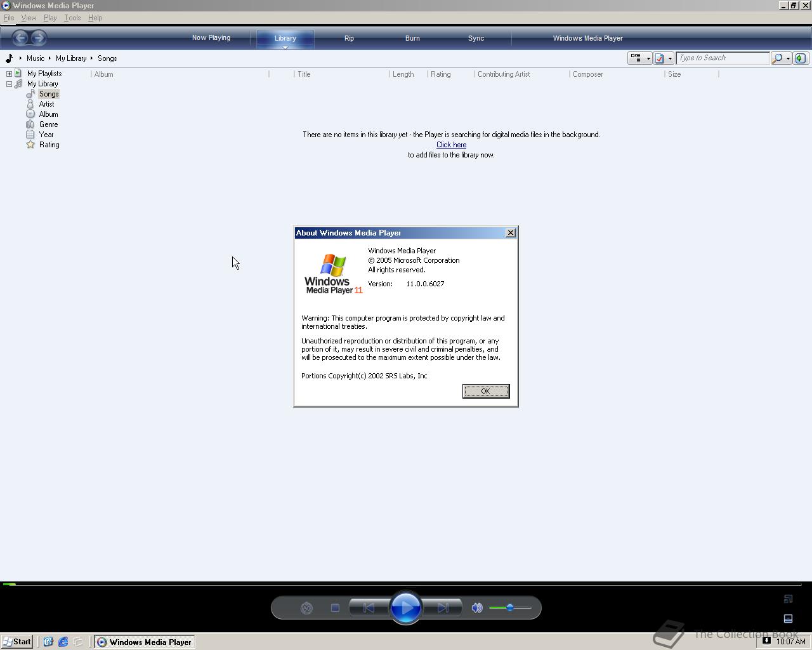Open the Help menu
The height and width of the screenshot is (650, 812).
click(x=95, y=18)
